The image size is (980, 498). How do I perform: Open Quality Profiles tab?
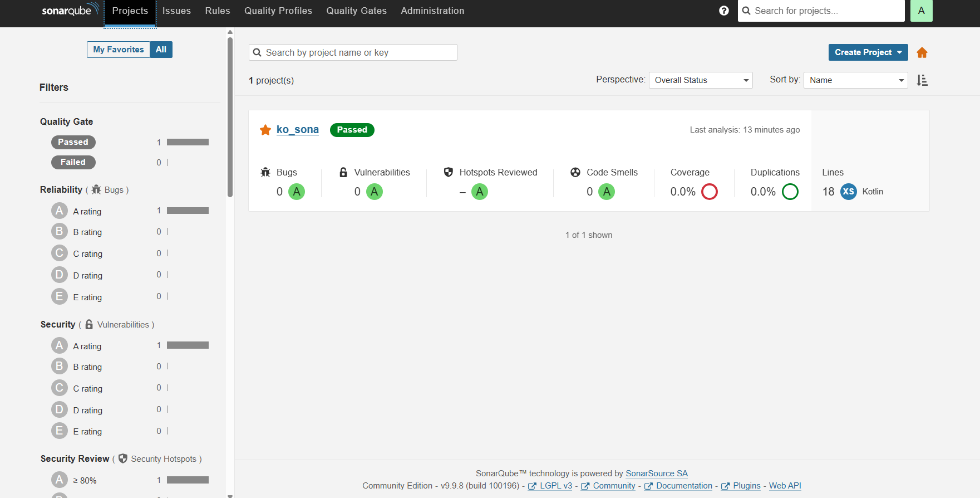tap(278, 11)
